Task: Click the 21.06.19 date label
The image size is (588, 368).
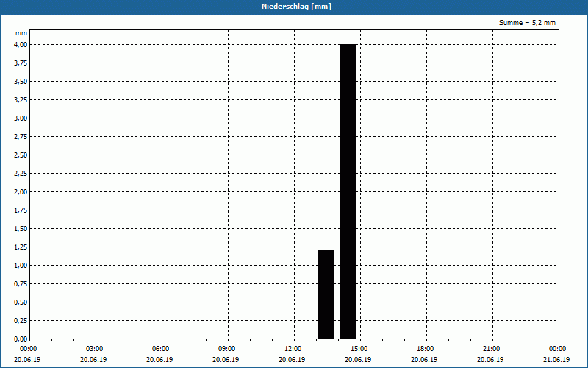Action: [556, 360]
